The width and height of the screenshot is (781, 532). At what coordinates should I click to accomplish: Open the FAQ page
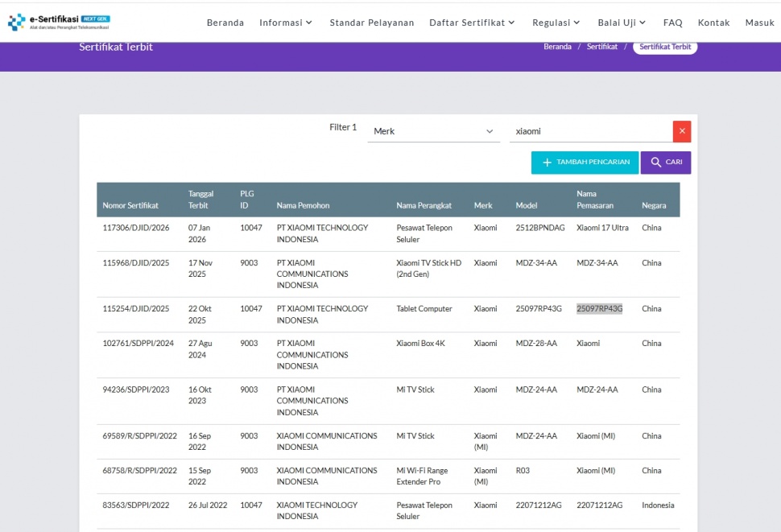click(672, 23)
